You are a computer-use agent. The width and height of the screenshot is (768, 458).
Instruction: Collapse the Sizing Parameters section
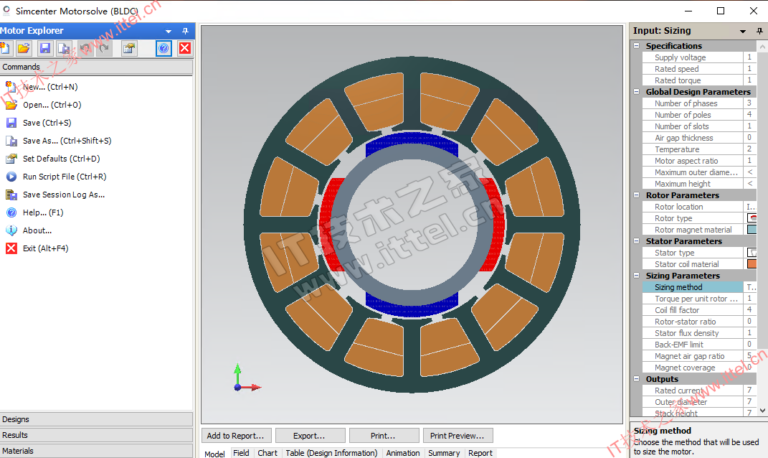[x=637, y=275]
